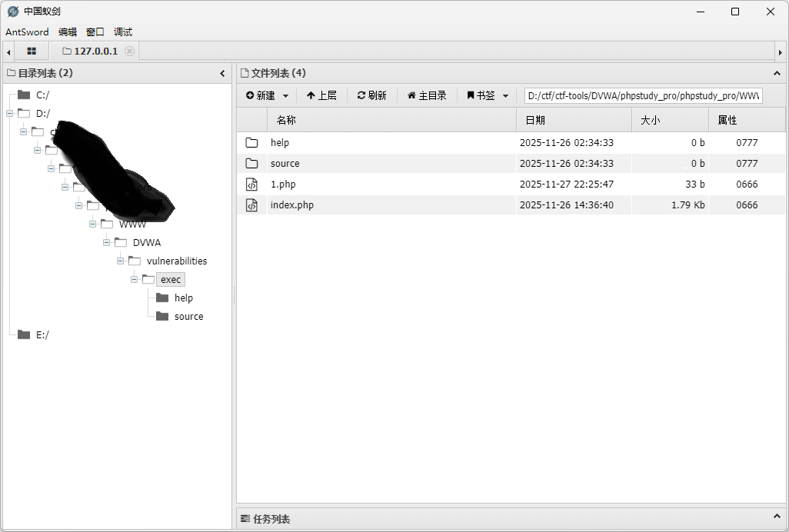The width and height of the screenshot is (789, 532).
Task: Sort by the 大小 column header
Action: 671,120
